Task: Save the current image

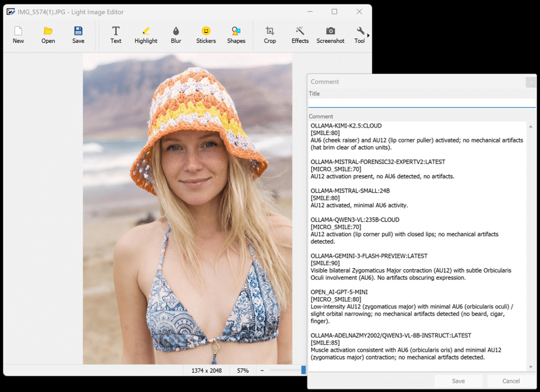Action: tap(78, 35)
